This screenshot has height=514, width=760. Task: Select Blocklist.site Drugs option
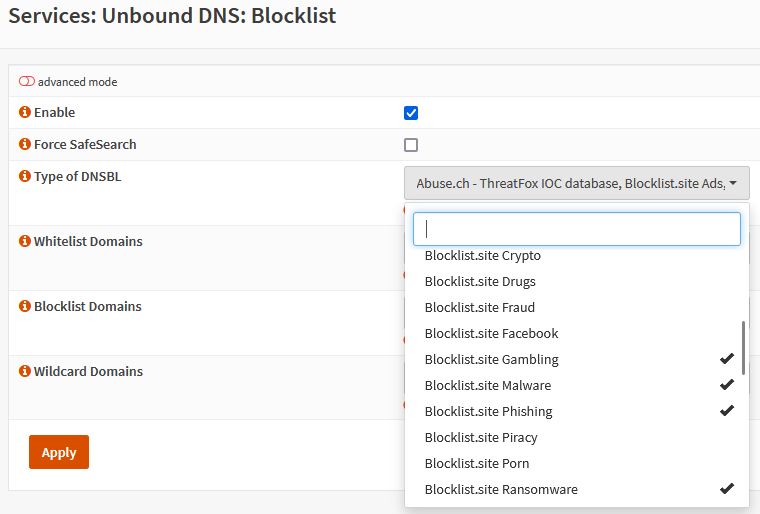tap(480, 282)
